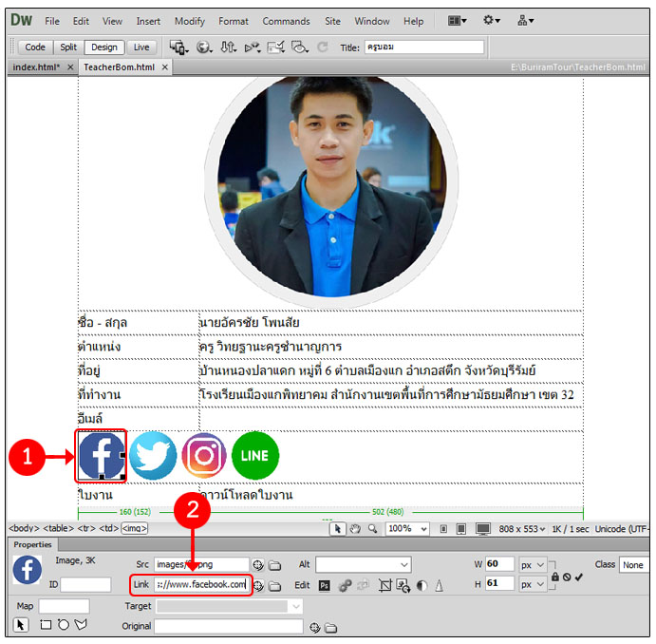Image resolution: width=656 pixels, height=644 pixels.
Task: Enable Live view
Action: pyautogui.click(x=141, y=47)
